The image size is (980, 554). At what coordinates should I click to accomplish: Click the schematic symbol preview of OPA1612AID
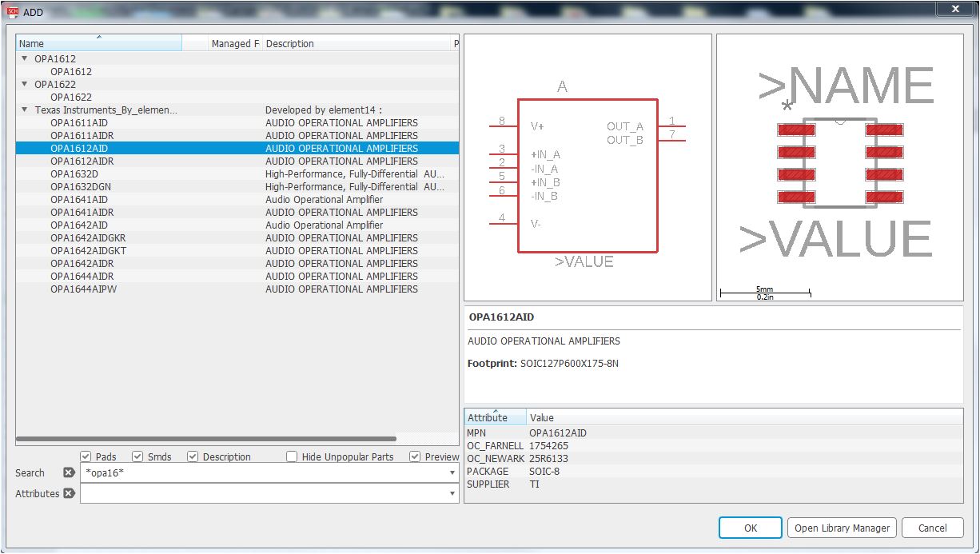(588, 167)
